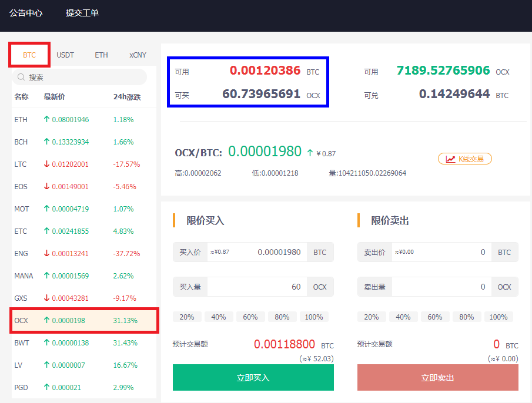532x403 pixels.
Task: Click the chart icon in K线交易 button
Action: pos(450,159)
